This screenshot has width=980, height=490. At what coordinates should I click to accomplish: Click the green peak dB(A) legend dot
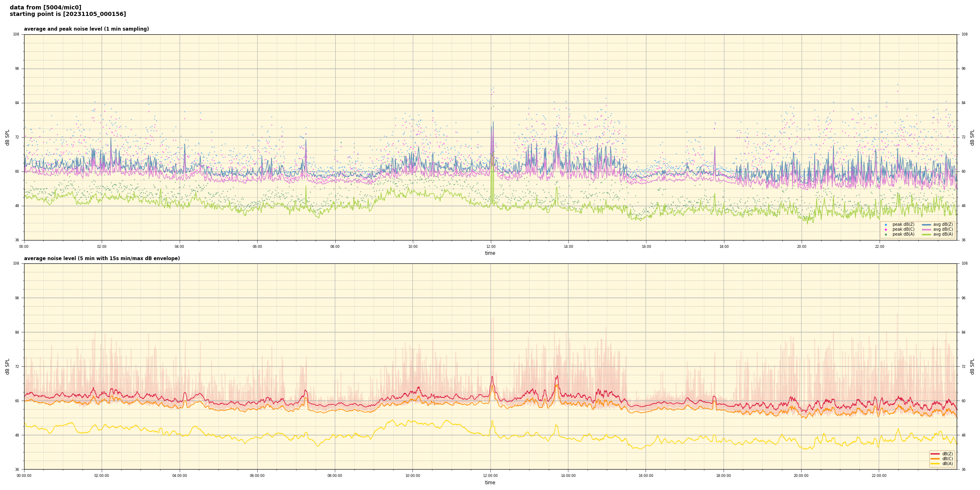tap(886, 234)
